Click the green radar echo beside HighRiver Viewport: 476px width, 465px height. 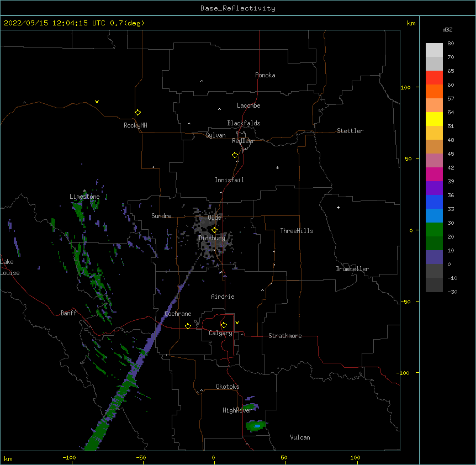click(x=251, y=406)
